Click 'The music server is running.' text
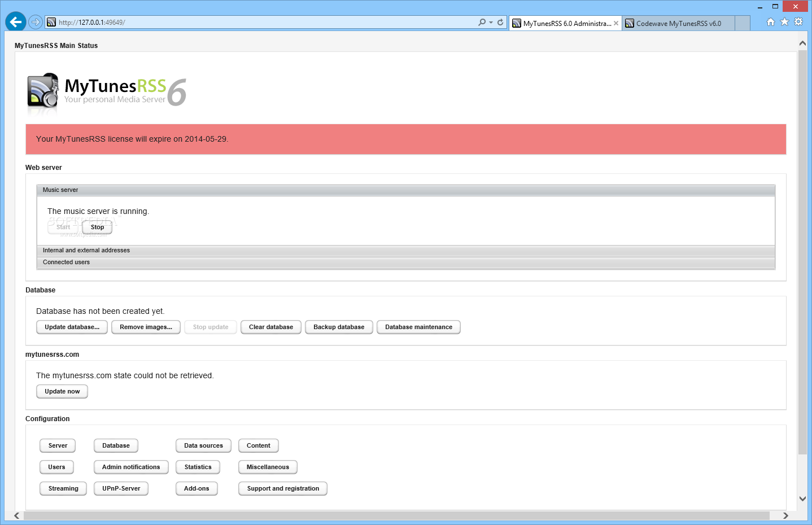This screenshot has width=812, height=525. [98, 212]
